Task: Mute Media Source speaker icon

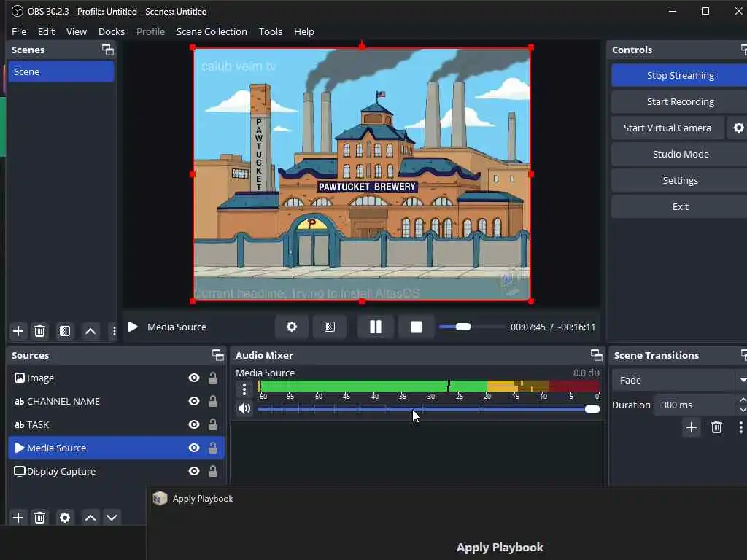Action: (244, 408)
